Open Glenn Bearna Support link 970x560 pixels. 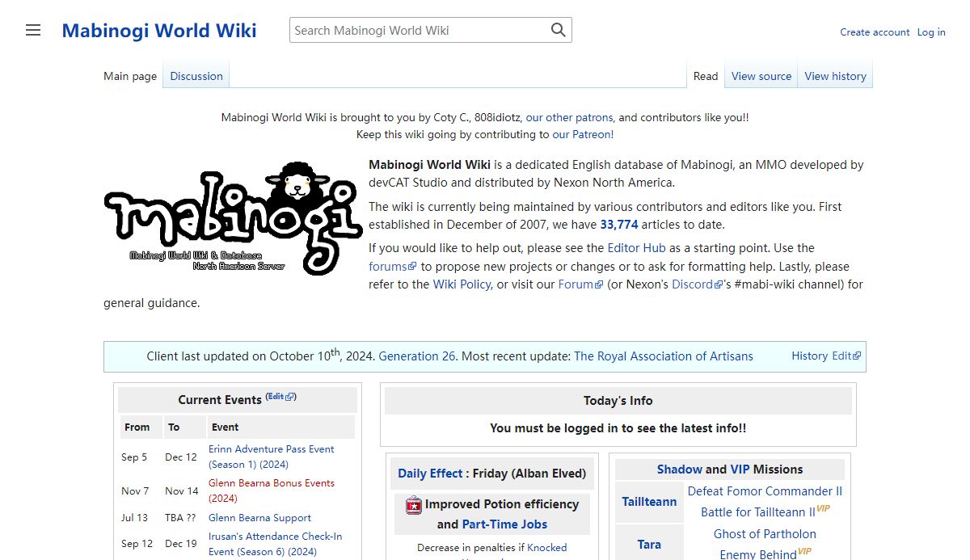click(259, 518)
